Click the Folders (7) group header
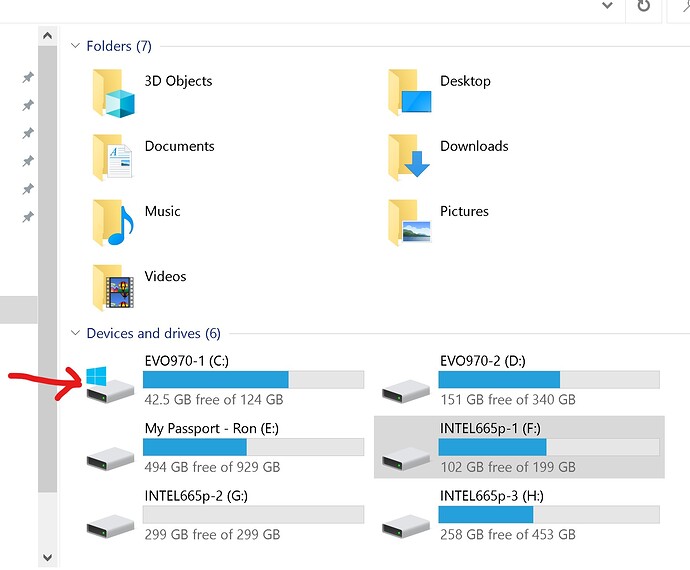690x570 pixels. click(x=119, y=46)
